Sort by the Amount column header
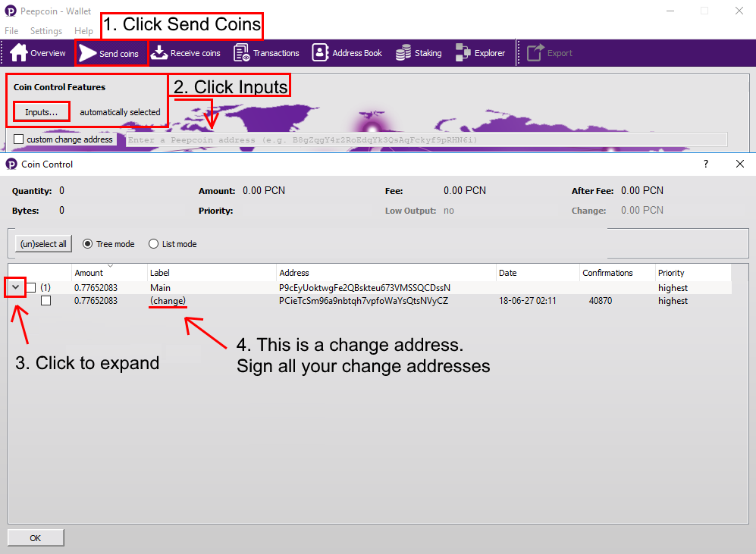756x554 pixels. (109, 273)
